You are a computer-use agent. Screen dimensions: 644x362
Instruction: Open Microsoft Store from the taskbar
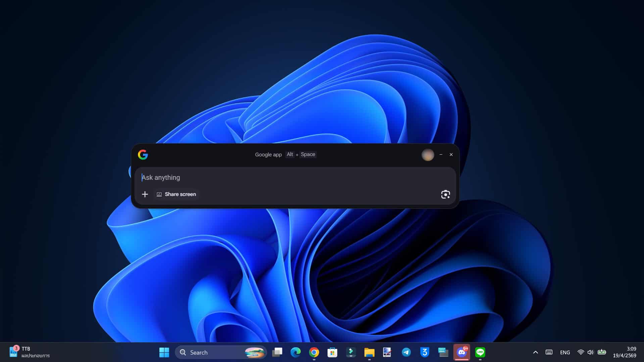[x=332, y=352]
